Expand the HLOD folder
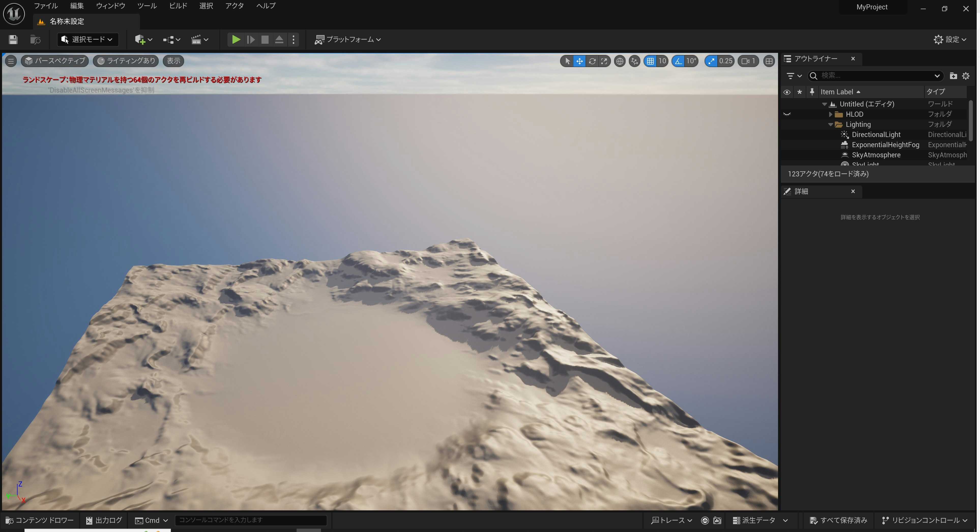This screenshot has height=532, width=980. click(830, 114)
